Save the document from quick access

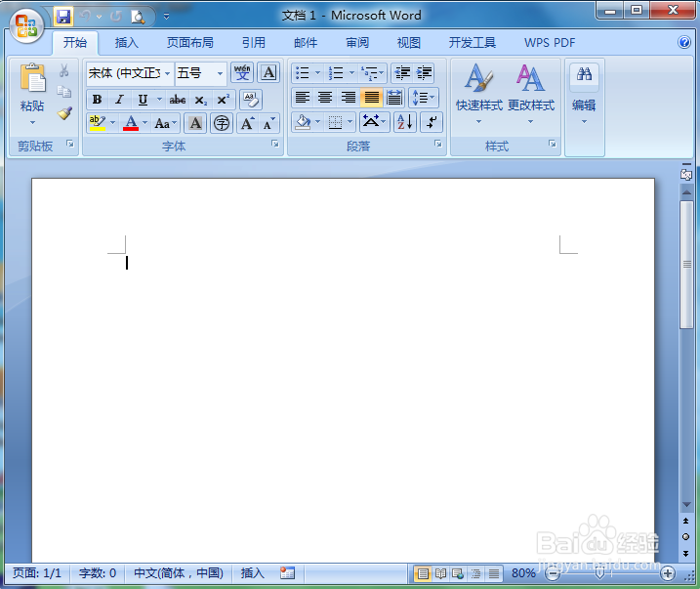tap(63, 17)
